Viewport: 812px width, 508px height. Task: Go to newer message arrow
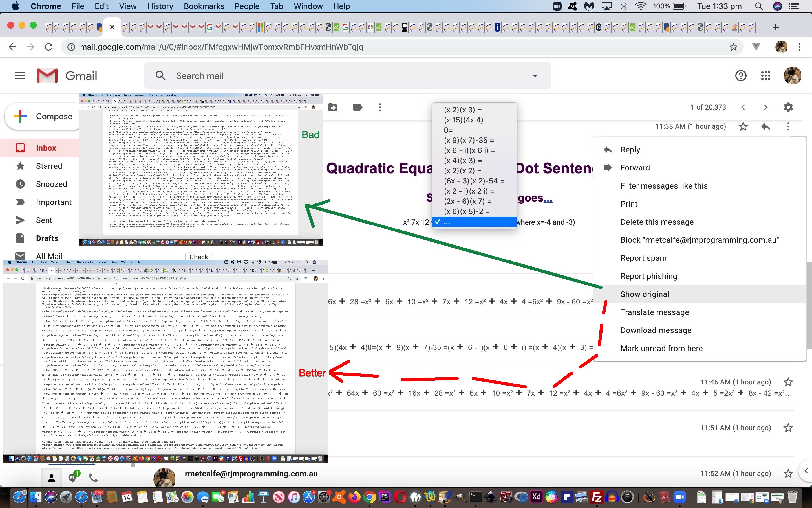[x=743, y=107]
